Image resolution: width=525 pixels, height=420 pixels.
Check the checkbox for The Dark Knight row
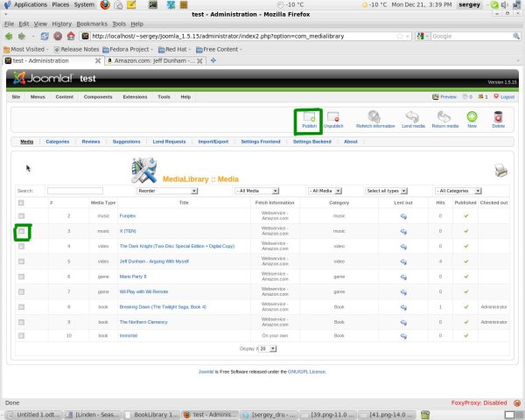[x=21, y=246]
